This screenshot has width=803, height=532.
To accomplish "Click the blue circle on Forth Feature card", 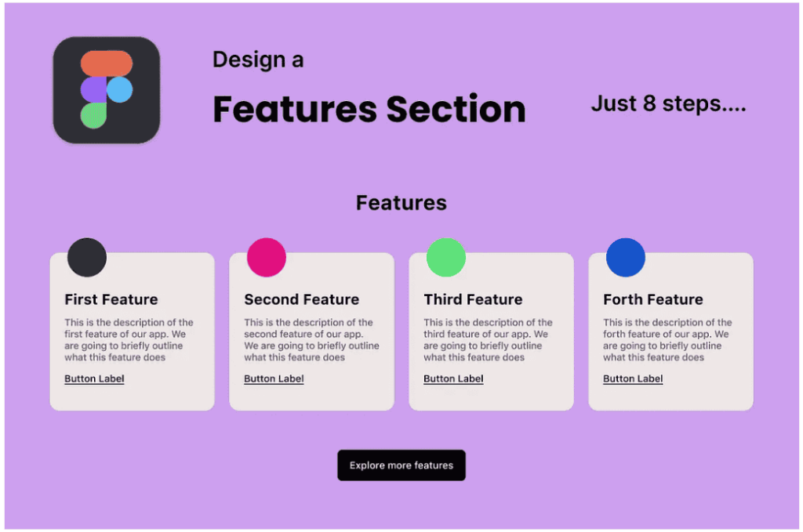I will pyautogui.click(x=626, y=257).
